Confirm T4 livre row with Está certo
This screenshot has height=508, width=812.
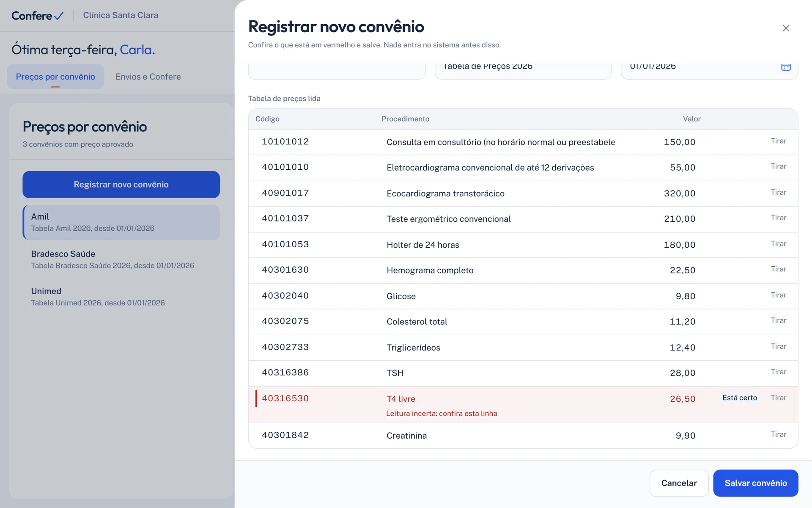(740, 398)
